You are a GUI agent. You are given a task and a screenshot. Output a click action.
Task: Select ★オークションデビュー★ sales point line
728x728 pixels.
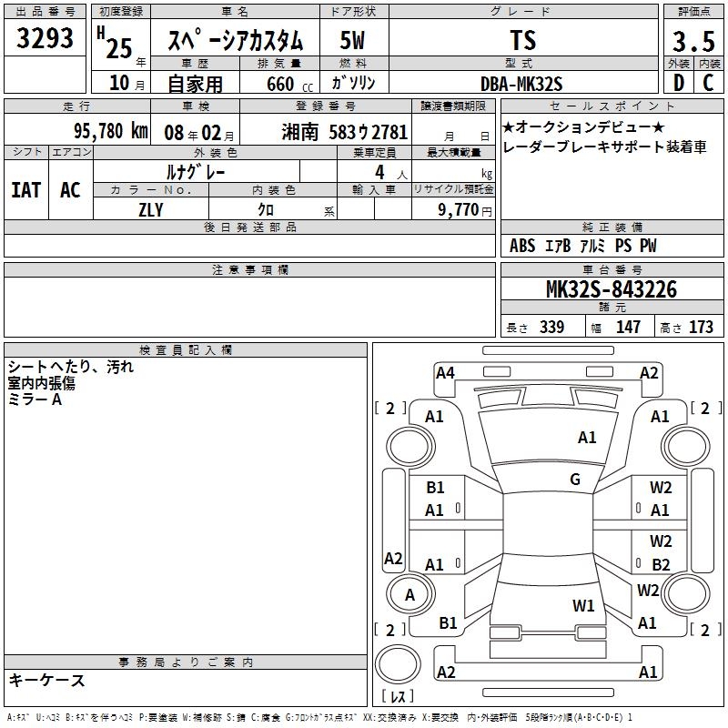583,126
